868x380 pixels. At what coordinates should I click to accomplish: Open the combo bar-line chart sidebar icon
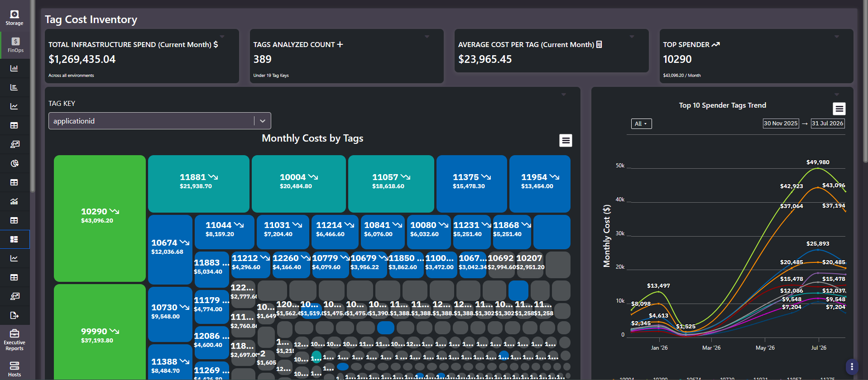tap(14, 201)
